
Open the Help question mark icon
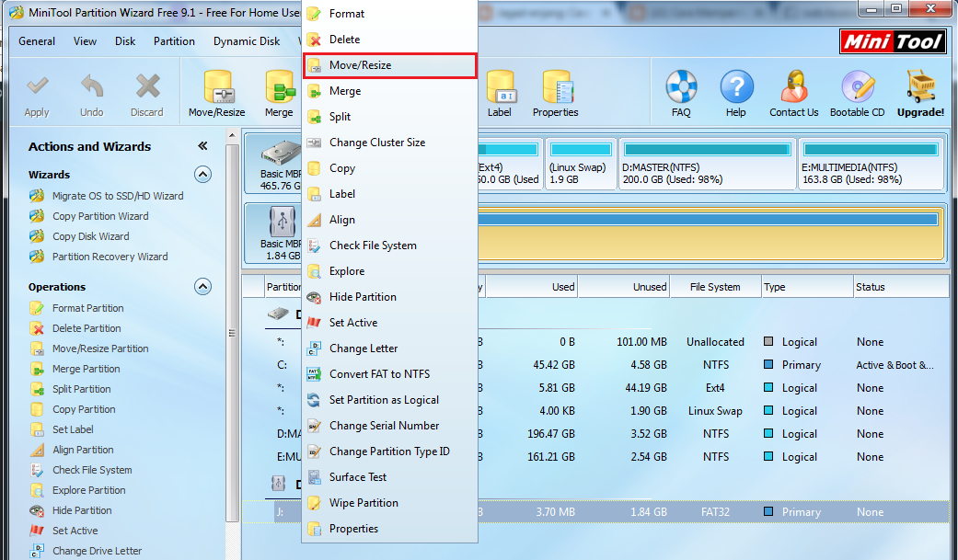(736, 86)
